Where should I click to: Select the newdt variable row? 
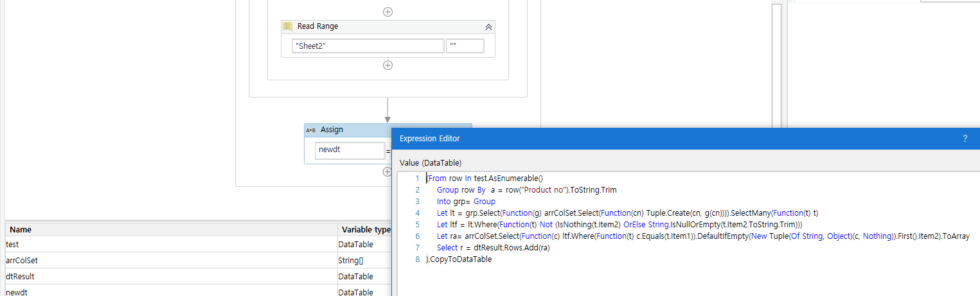198,291
